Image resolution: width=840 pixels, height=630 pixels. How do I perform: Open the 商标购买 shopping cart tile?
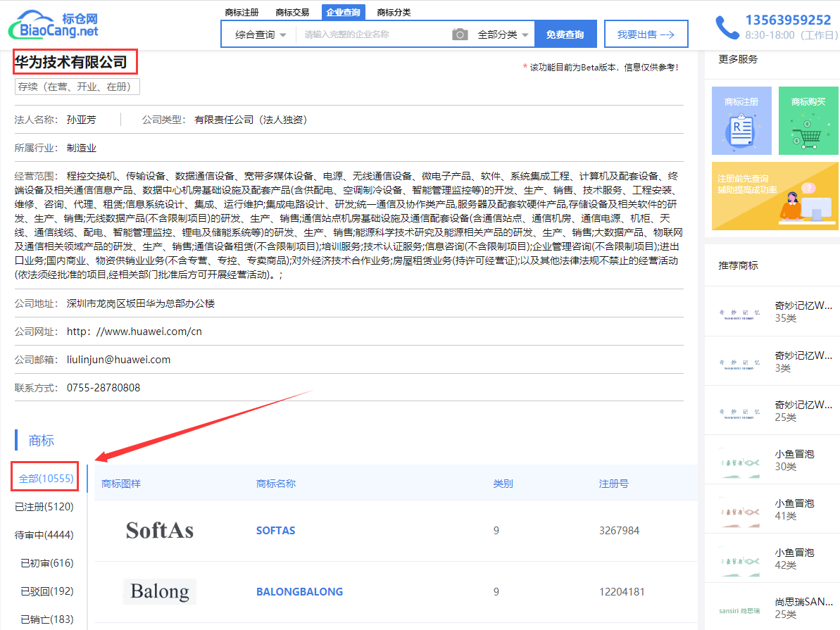click(808, 120)
